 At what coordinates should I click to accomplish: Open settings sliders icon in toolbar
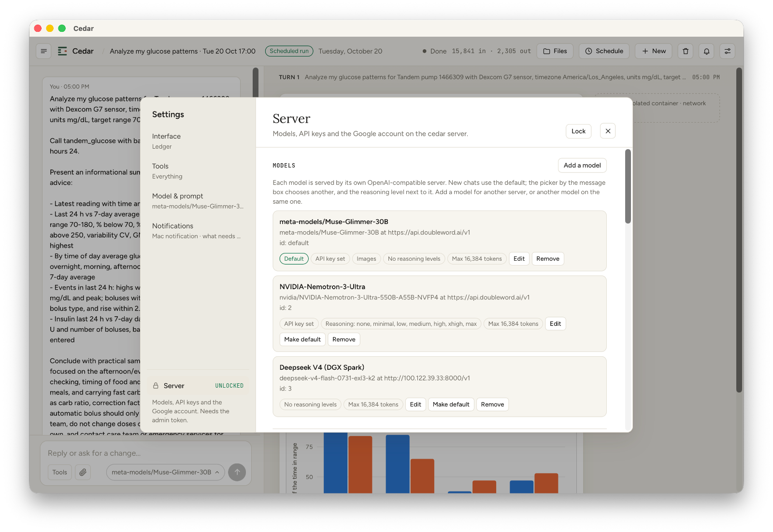coord(728,51)
